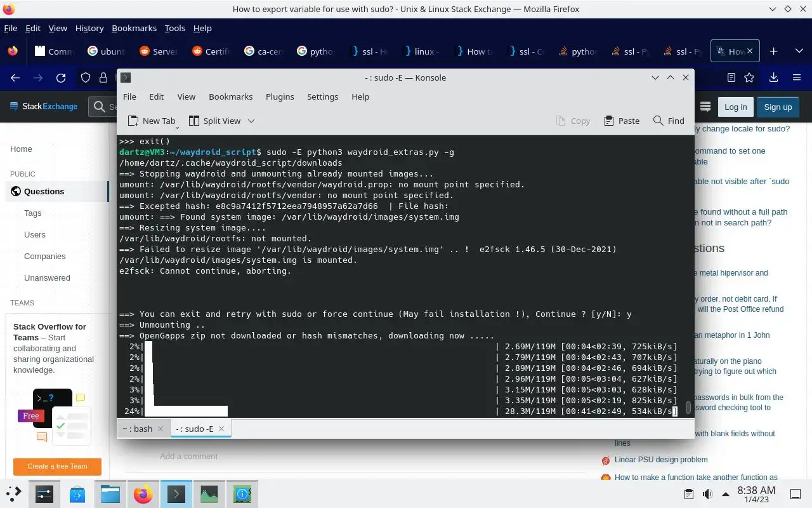Open Firefox Tools menu
This screenshot has height=508, width=812.
(x=174, y=28)
